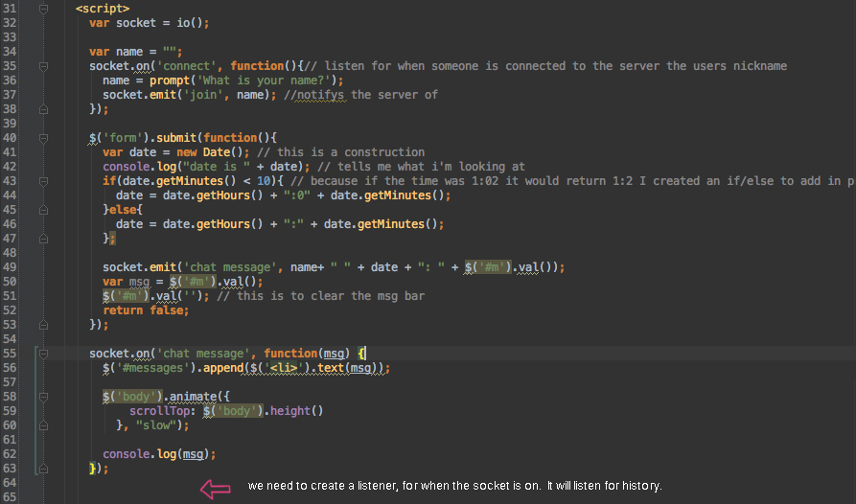Click the animate method name
Image resolution: width=856 pixels, height=504 pixels.
[193, 397]
